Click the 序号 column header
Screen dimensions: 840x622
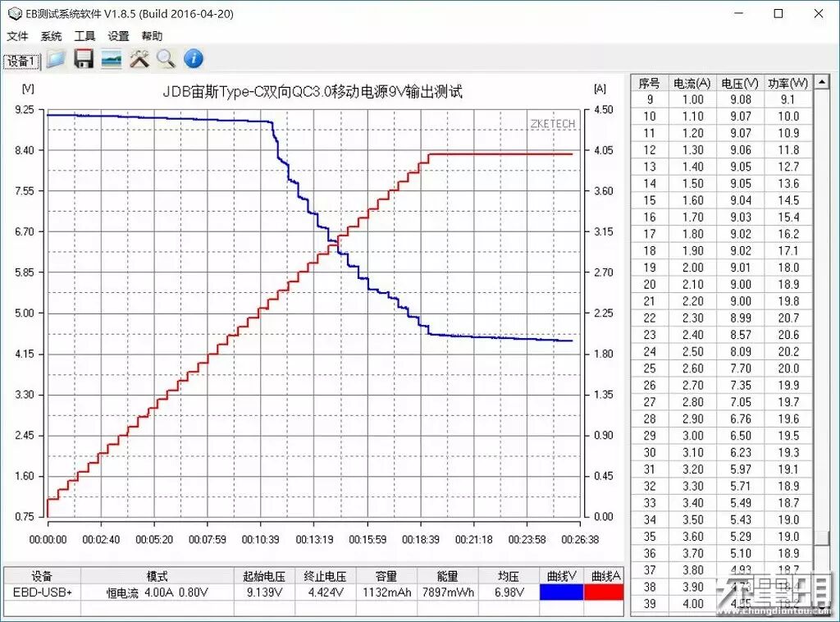(650, 83)
